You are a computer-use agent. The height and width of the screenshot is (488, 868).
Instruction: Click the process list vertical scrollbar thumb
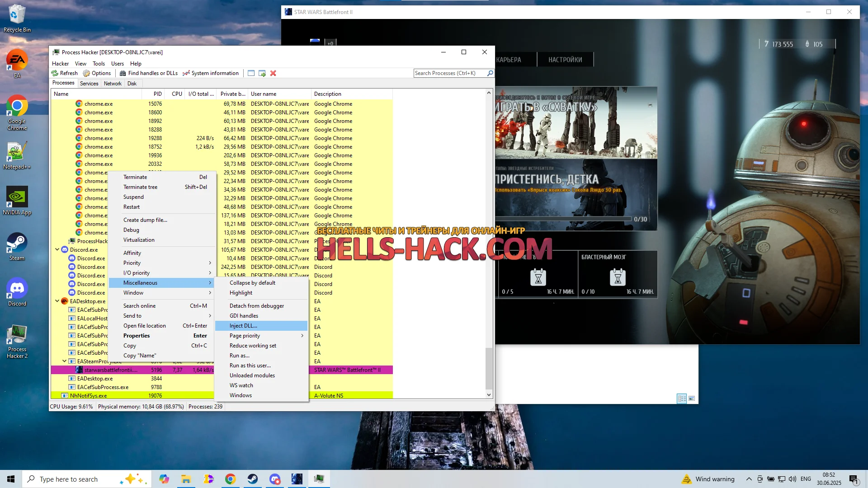(x=488, y=368)
